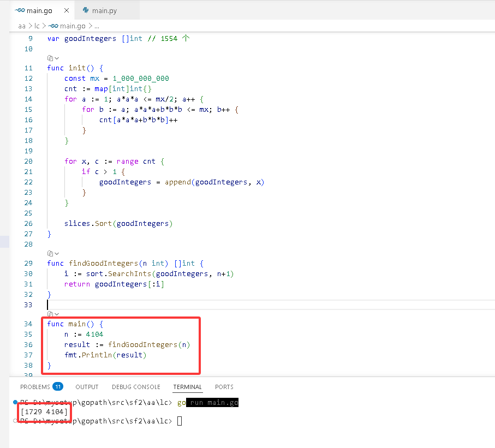Image resolution: width=495 pixels, height=448 pixels.
Task: Close the main.go editor tab
Action: (67, 10)
